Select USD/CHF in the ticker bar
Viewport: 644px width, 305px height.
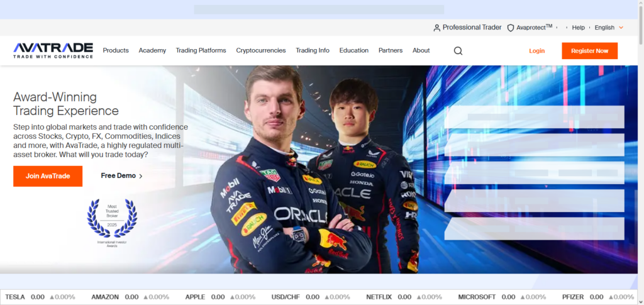pos(284,297)
